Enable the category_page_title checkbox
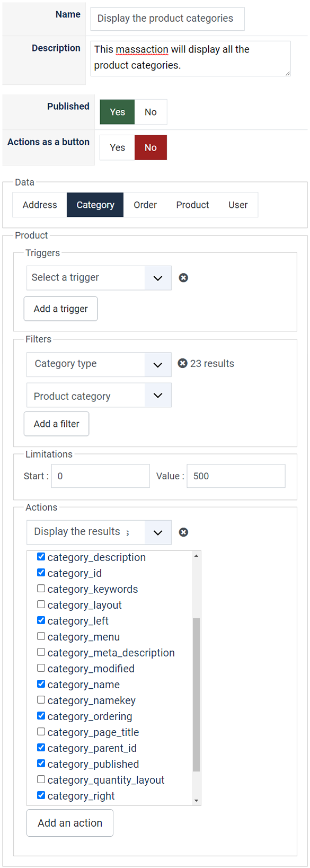Image resolution: width=310 pixels, height=868 pixels. click(x=41, y=732)
